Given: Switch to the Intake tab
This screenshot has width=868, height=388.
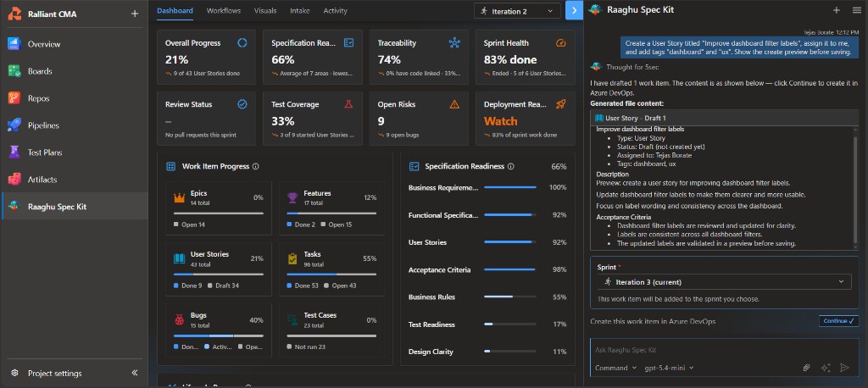Looking at the screenshot, I should click(300, 10).
